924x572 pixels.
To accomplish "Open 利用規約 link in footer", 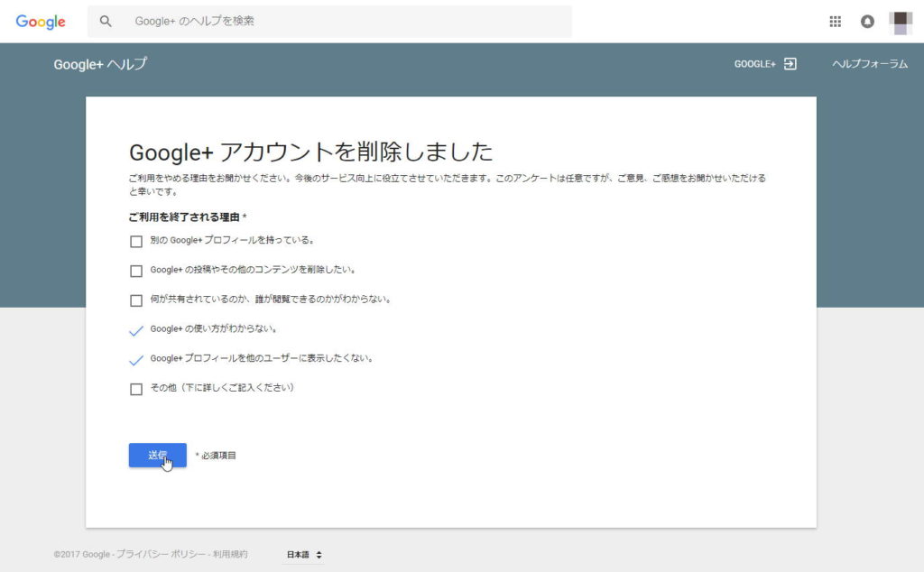I will tap(230, 554).
